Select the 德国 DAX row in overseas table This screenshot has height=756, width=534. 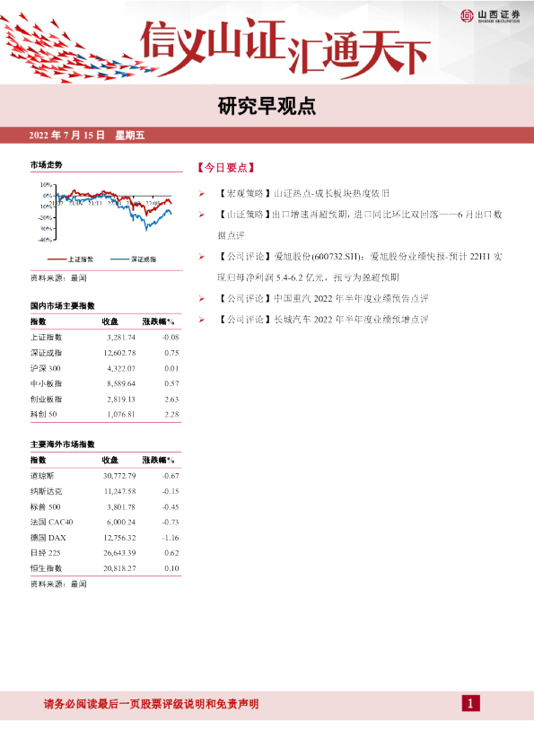coord(105,538)
